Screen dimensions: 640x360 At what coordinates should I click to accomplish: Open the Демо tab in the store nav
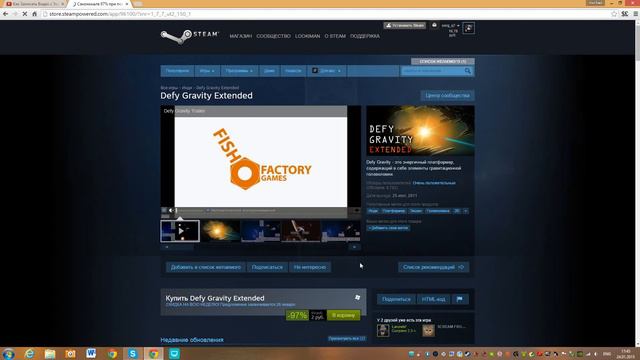pos(269,71)
